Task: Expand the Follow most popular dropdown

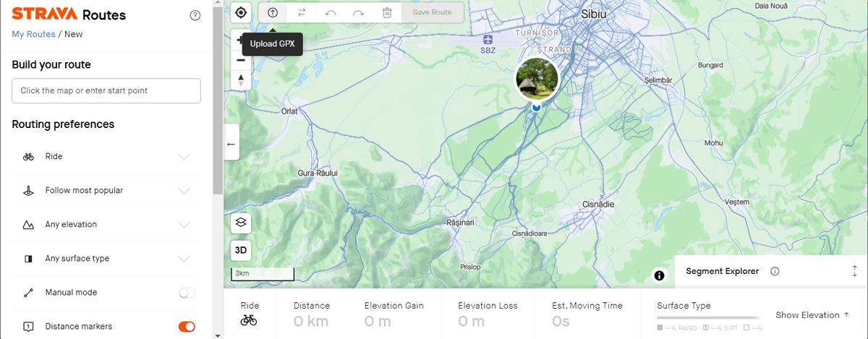Action: [x=184, y=191]
